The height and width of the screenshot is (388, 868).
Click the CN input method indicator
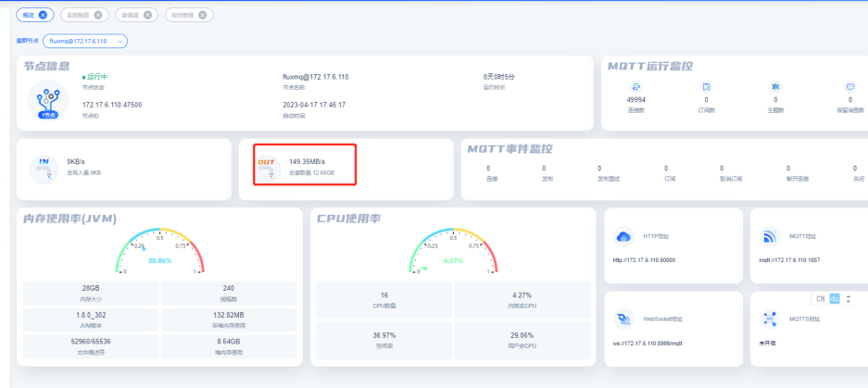[820, 298]
